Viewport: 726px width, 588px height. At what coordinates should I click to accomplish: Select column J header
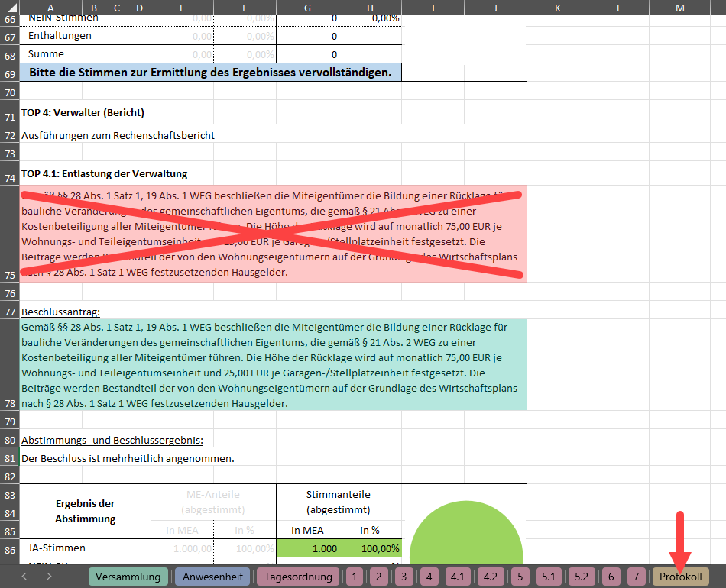tap(495, 8)
